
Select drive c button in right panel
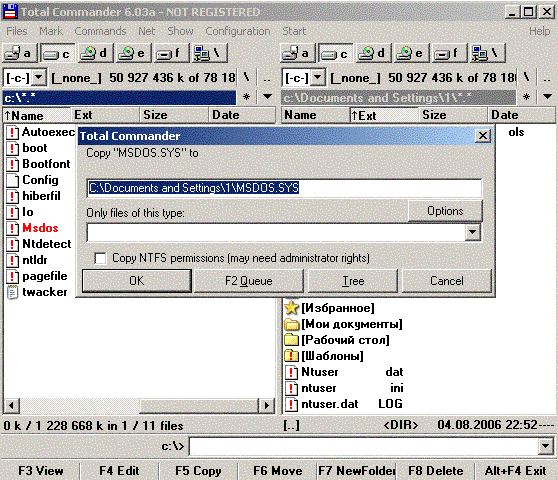336,53
